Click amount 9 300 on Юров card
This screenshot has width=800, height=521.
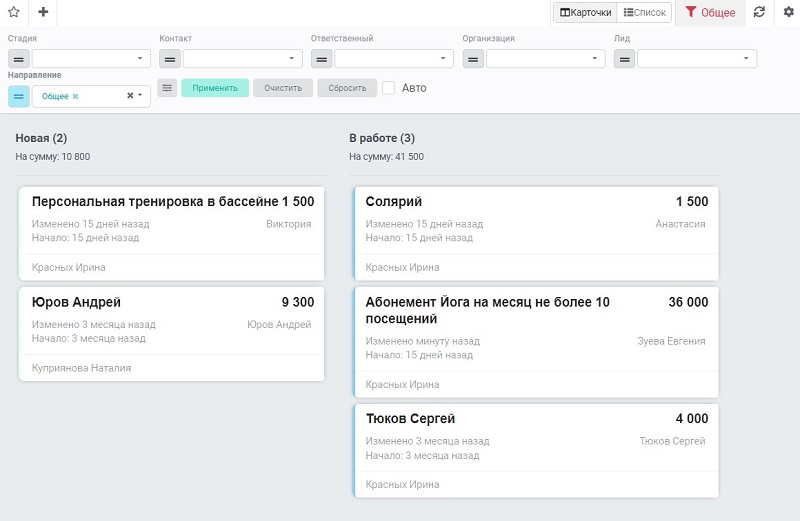coord(298,302)
